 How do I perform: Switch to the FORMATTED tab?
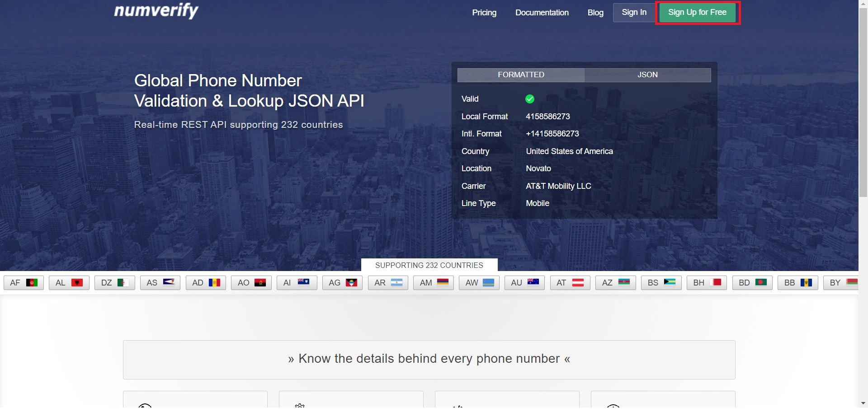coord(521,75)
